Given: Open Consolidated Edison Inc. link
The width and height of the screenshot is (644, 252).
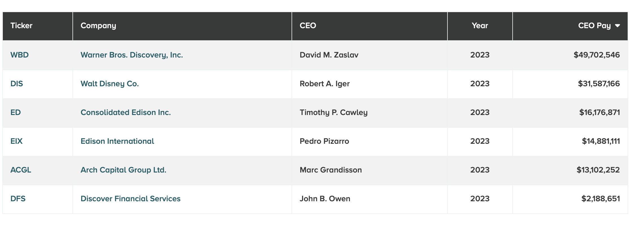Looking at the screenshot, I should (x=126, y=112).
